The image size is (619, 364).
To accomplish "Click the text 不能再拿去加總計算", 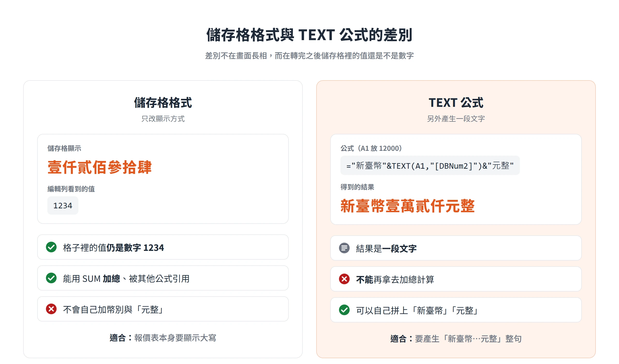I will point(395,279).
